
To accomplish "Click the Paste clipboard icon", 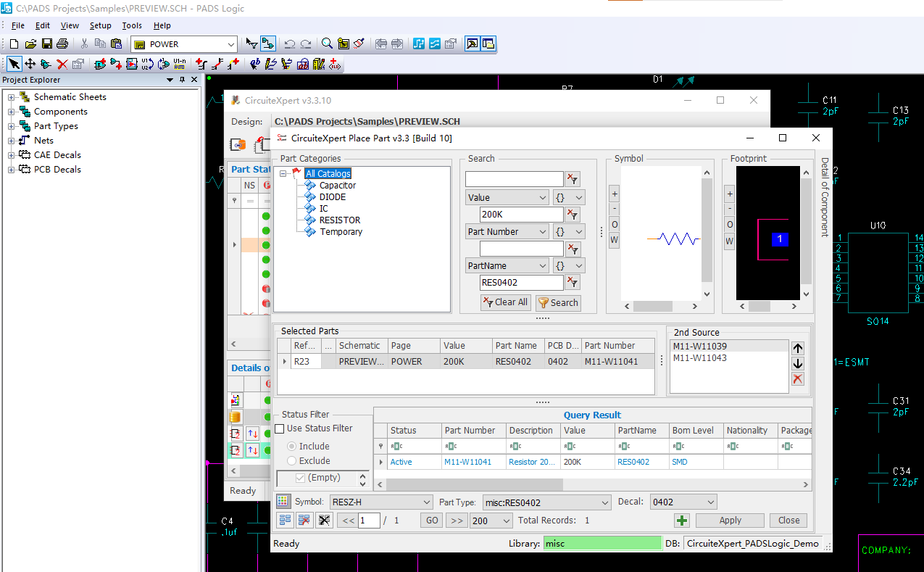I will point(116,44).
